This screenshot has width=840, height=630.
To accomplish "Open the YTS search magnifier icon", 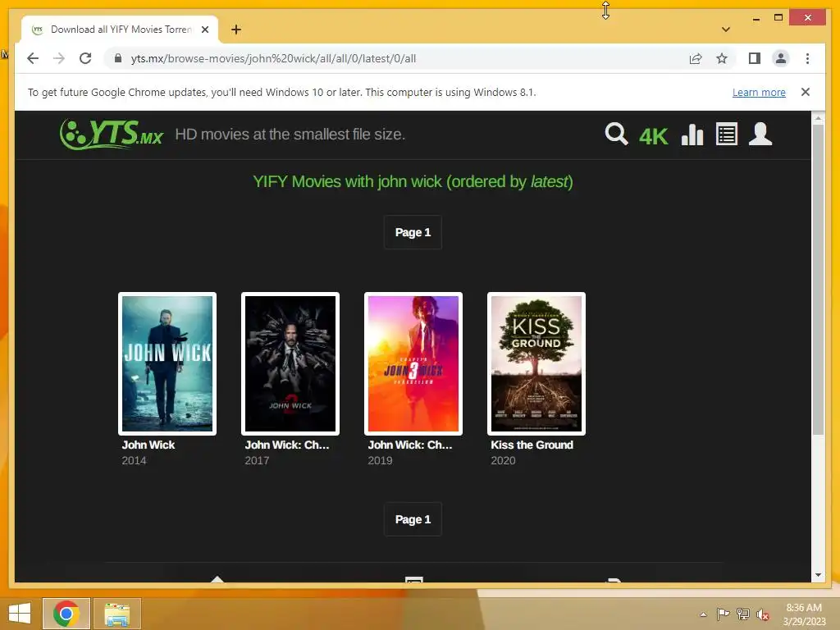I will click(x=616, y=134).
